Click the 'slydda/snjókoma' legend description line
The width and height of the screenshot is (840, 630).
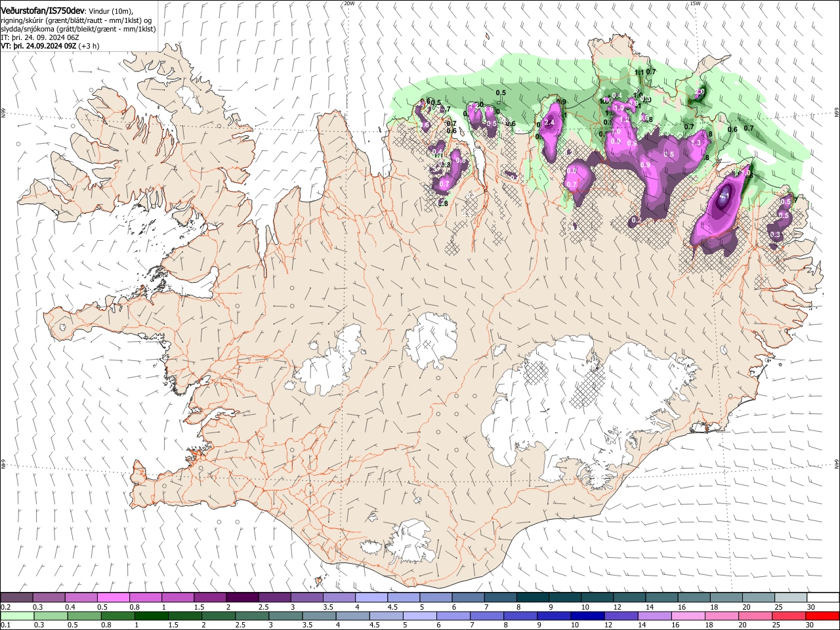(x=78, y=29)
